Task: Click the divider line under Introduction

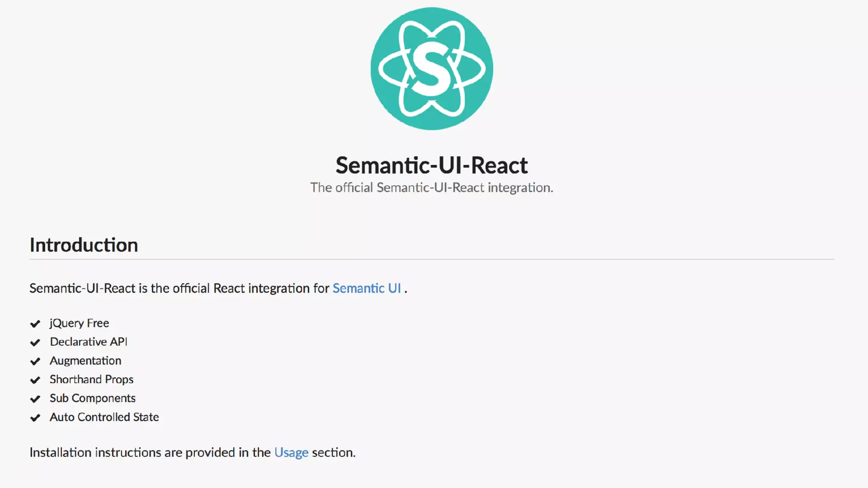Action: click(x=431, y=259)
